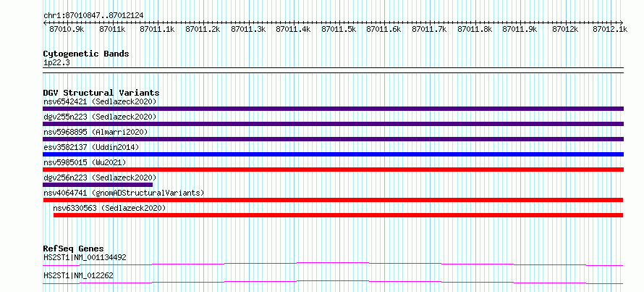Click the 87011.2k ruler tick label
This screenshot has width=644, height=292.
click(x=203, y=29)
